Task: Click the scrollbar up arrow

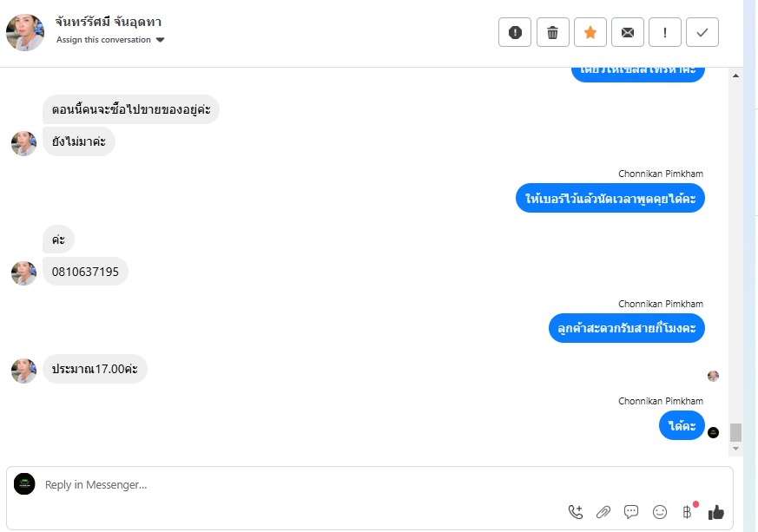Action: click(x=735, y=76)
